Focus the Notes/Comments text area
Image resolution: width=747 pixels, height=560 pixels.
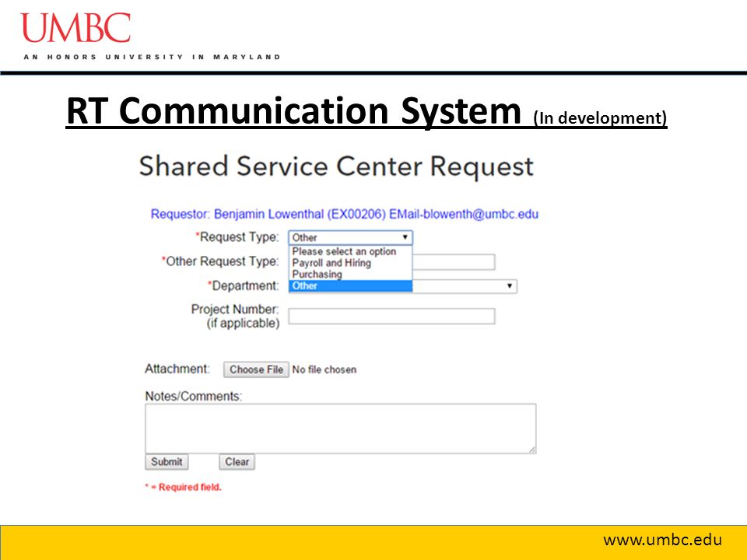tap(341, 429)
